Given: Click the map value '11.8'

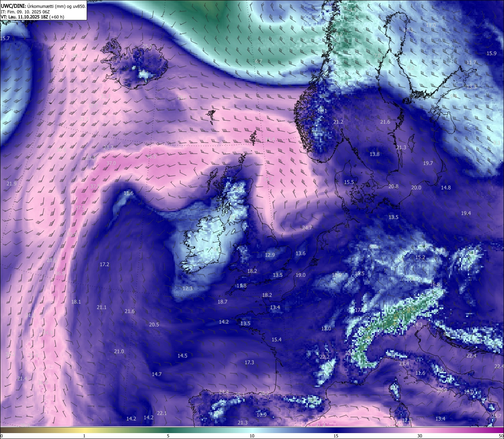Looking at the screenshot, I should click(241, 286).
